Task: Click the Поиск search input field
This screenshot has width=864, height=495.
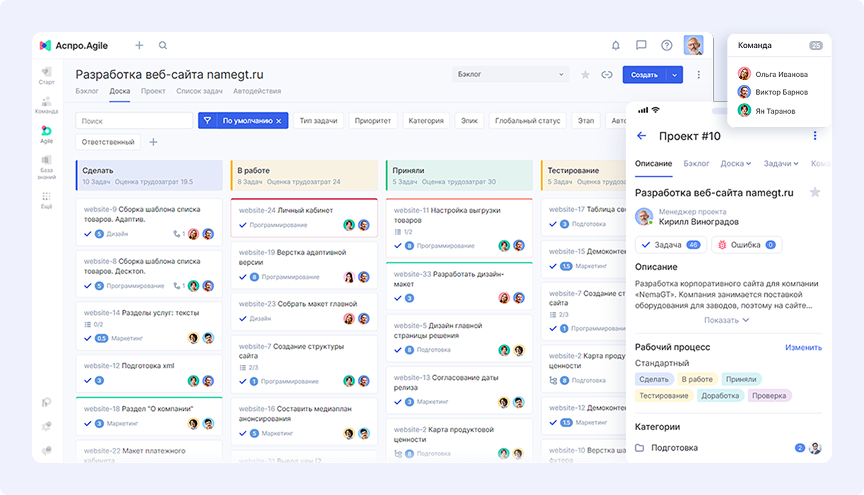Action: (135, 121)
